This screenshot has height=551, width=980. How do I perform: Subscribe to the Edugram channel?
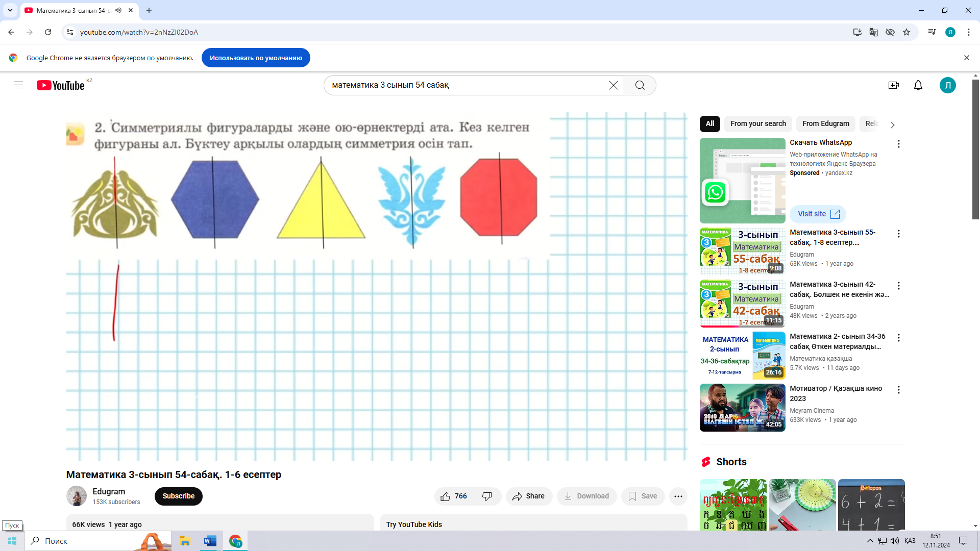[178, 496]
